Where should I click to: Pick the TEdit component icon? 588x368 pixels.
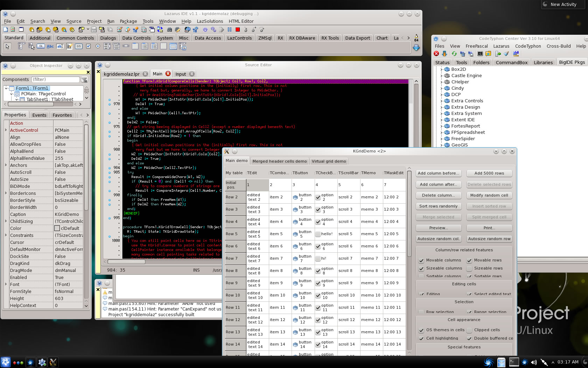60,46
